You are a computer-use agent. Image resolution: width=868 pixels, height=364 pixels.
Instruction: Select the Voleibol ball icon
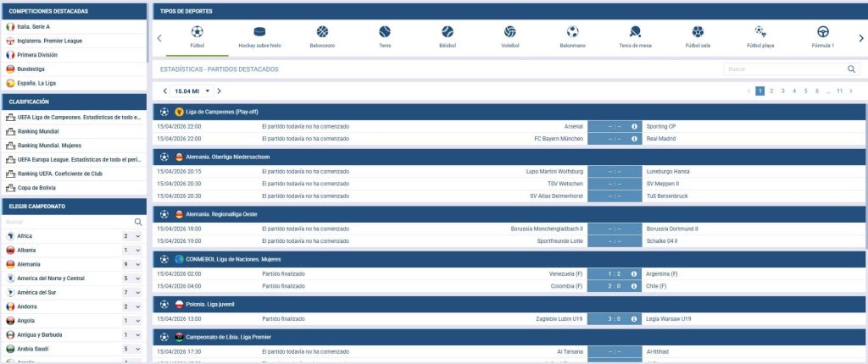point(509,31)
